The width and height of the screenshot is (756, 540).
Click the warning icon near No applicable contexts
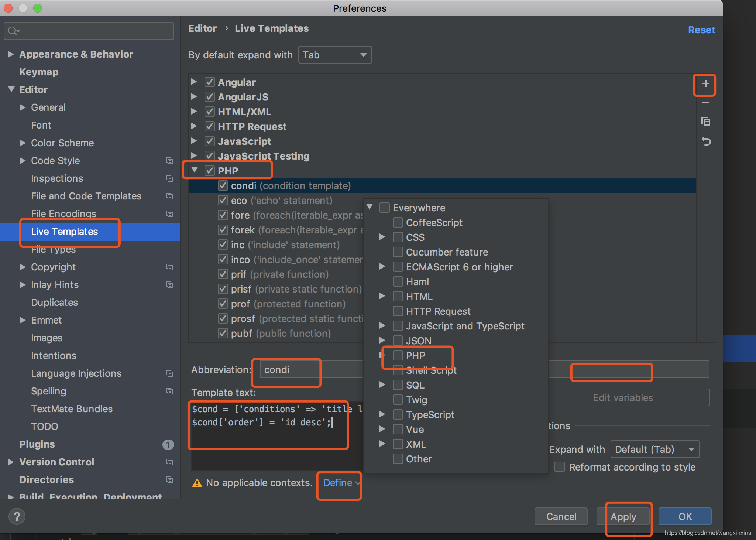197,483
